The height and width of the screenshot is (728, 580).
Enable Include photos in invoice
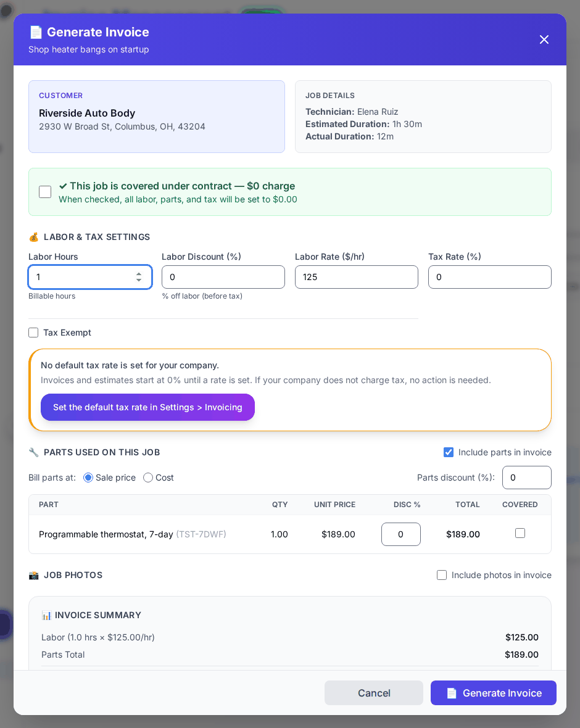point(442,575)
